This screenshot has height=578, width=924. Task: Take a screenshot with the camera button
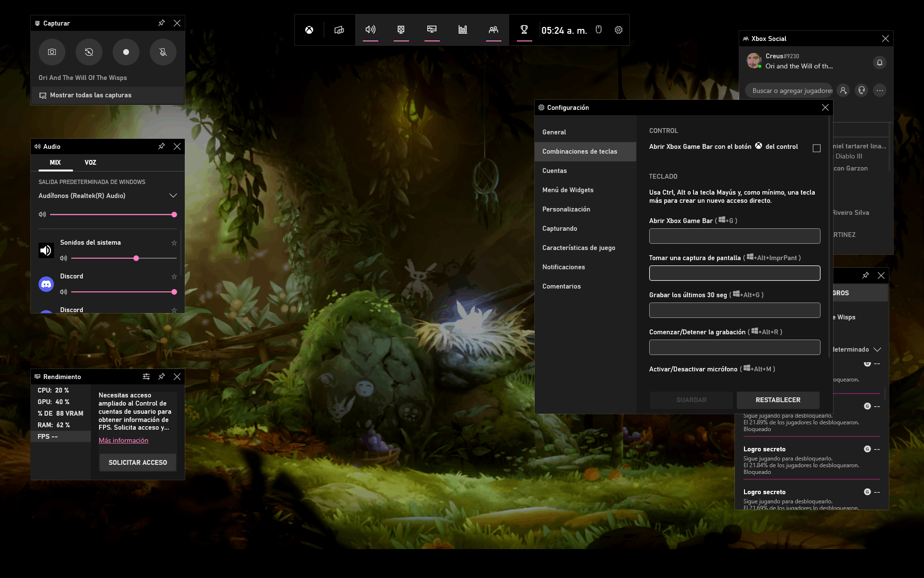52,52
